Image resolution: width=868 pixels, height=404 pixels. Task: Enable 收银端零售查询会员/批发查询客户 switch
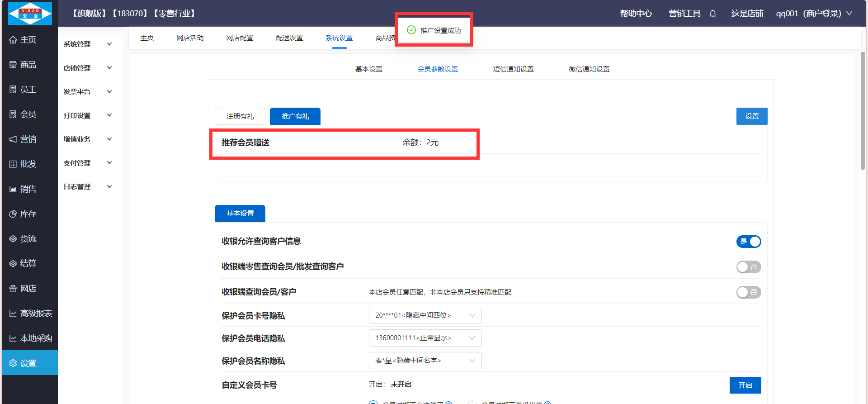tap(749, 267)
